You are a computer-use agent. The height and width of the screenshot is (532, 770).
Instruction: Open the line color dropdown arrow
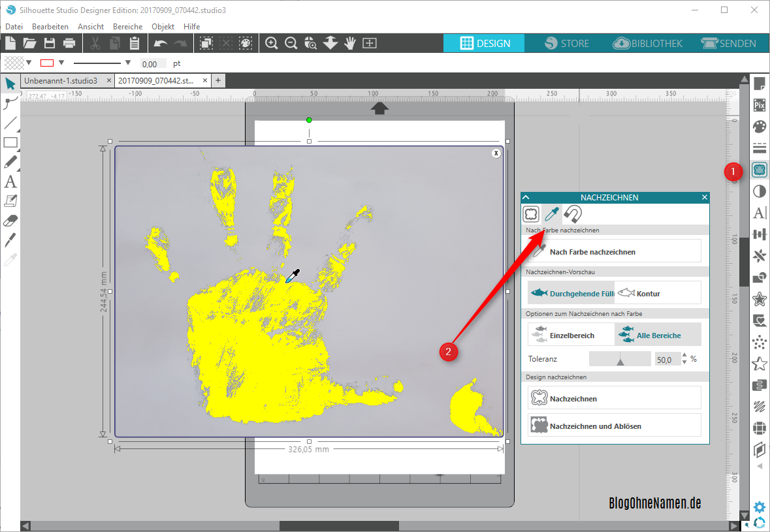point(61,63)
